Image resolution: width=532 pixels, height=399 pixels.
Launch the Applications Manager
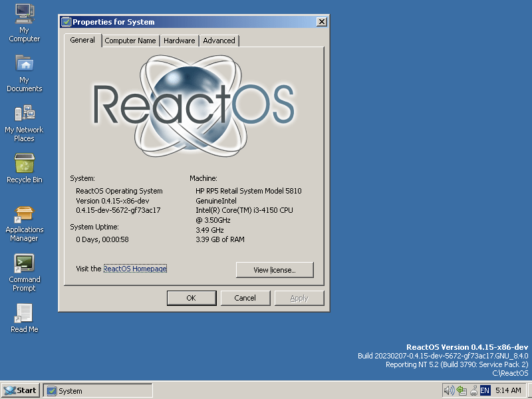(24, 215)
